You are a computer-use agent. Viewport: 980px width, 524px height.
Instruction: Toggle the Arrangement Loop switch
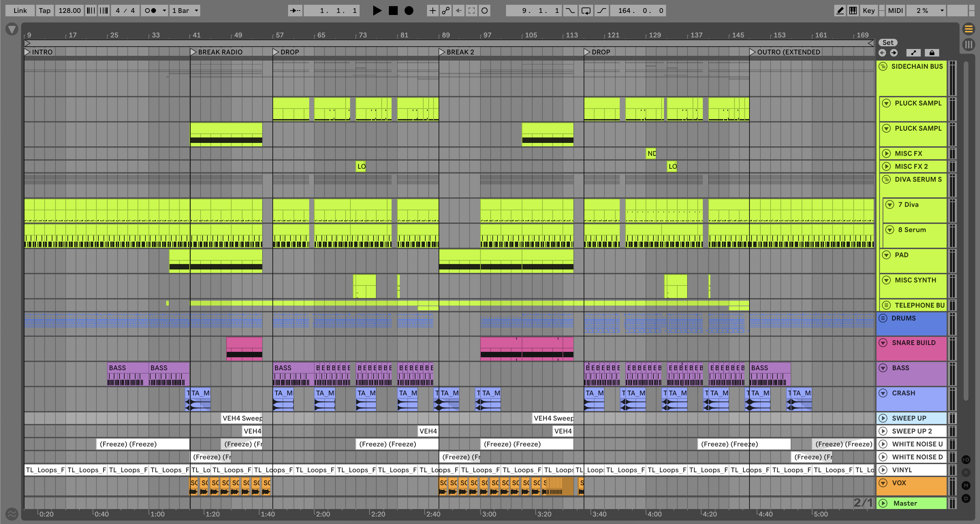(586, 11)
